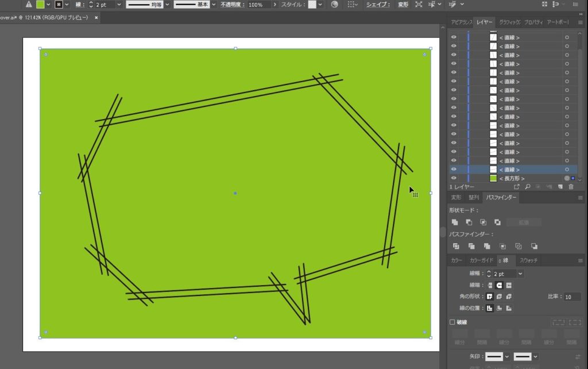
Task: Toggle visibility of the highlighted 直線 layer
Action: [x=454, y=170]
